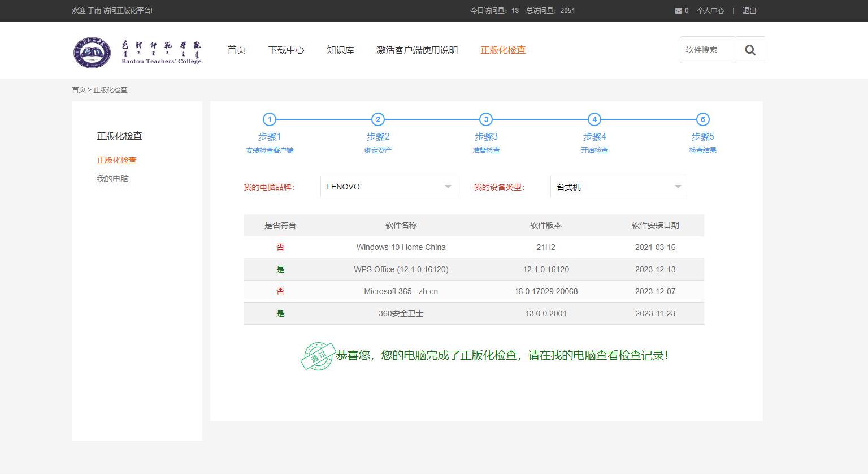Click the search magnifier icon
868x474 pixels.
750,50
